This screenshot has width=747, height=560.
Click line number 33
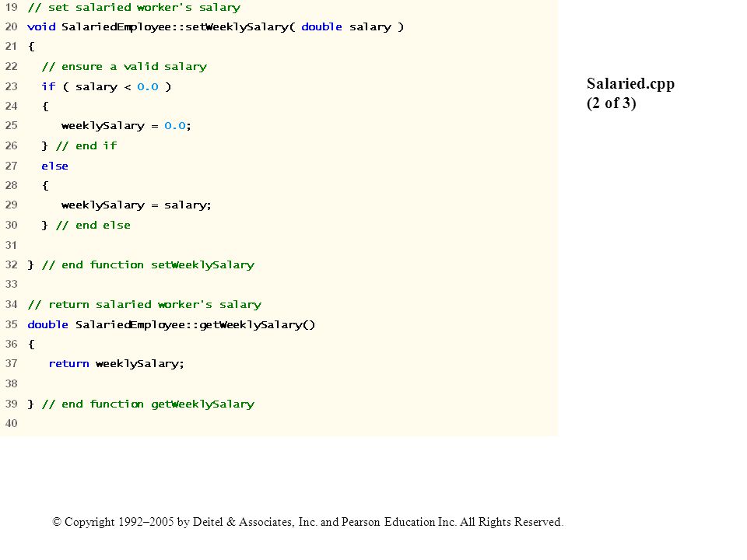click(11, 285)
